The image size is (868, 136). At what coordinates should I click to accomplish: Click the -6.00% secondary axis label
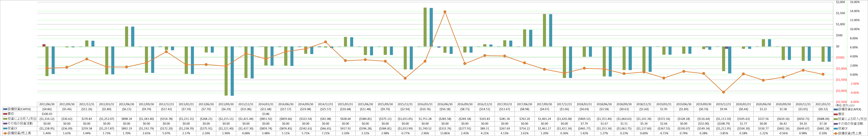[x=855, y=102]
